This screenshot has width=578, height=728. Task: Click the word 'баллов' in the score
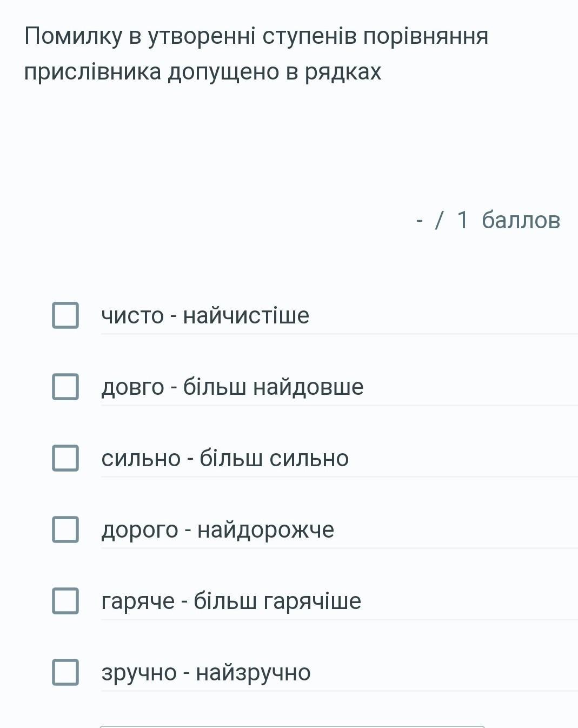pyautogui.click(x=521, y=220)
